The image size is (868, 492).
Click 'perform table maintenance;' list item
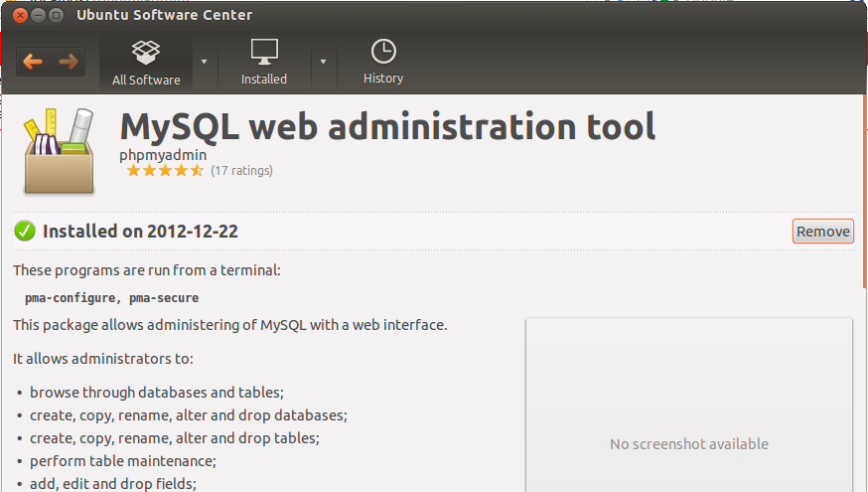pos(123,461)
